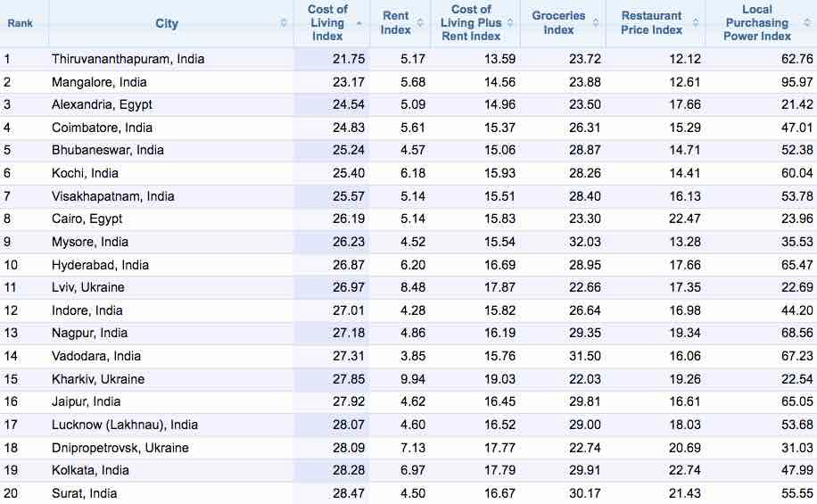Click the sort arrow beside Cost of Living Index
The width and height of the screenshot is (817, 504).
point(359,23)
